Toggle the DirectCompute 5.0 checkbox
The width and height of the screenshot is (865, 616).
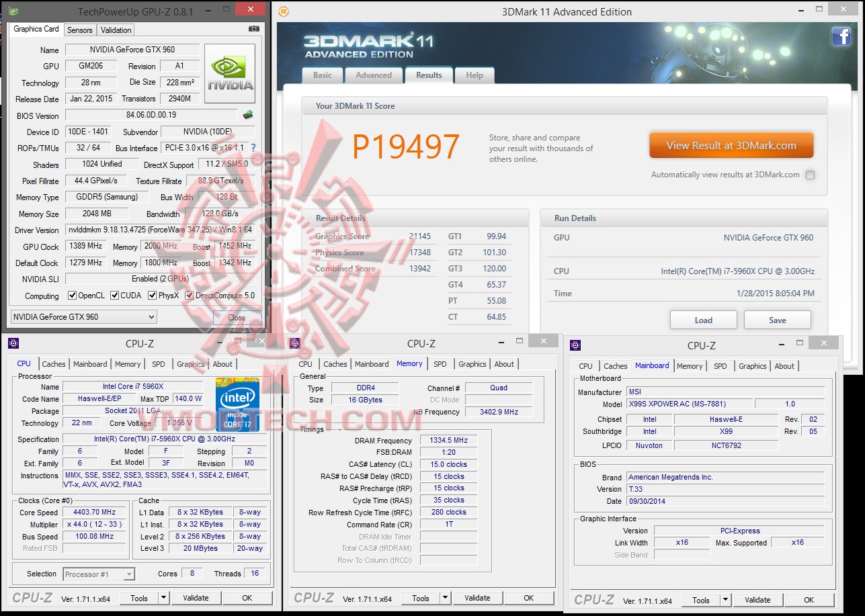tap(190, 296)
